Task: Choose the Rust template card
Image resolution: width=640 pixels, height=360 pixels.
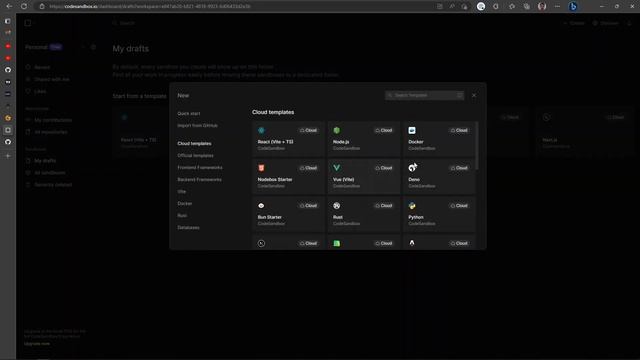Action: coord(363,214)
